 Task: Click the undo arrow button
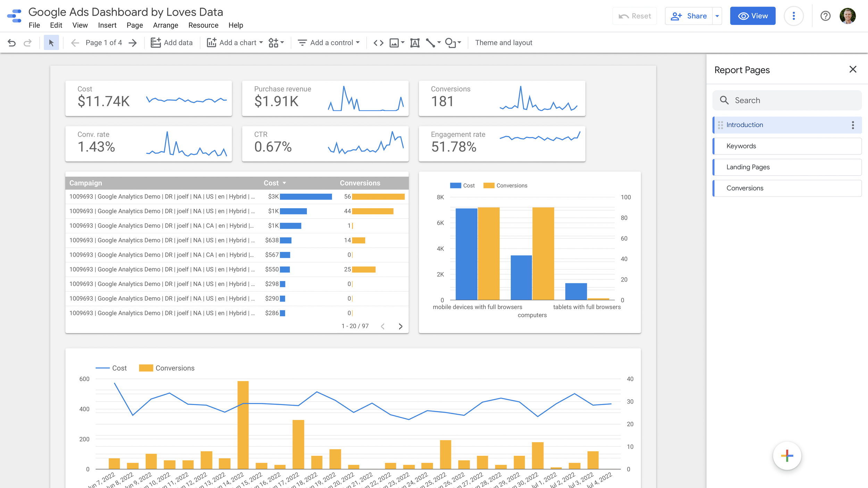coord(11,42)
